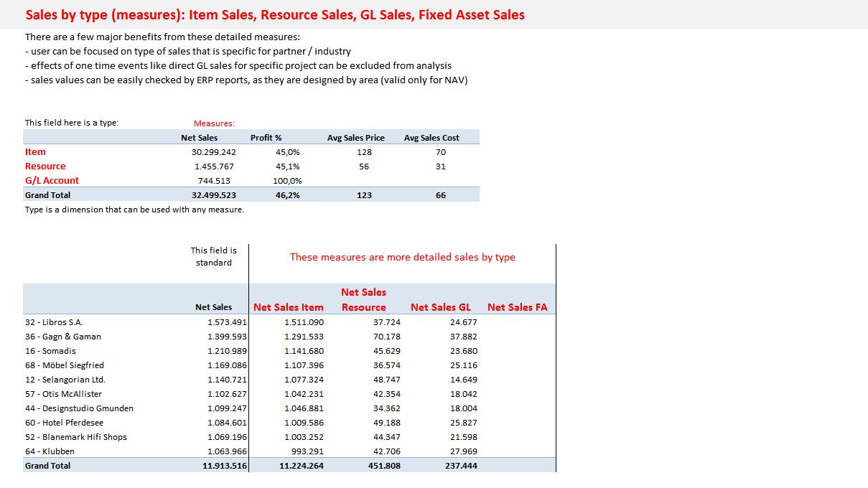The height and width of the screenshot is (488, 868).
Task: Click the red Measures: label
Action: coord(214,123)
